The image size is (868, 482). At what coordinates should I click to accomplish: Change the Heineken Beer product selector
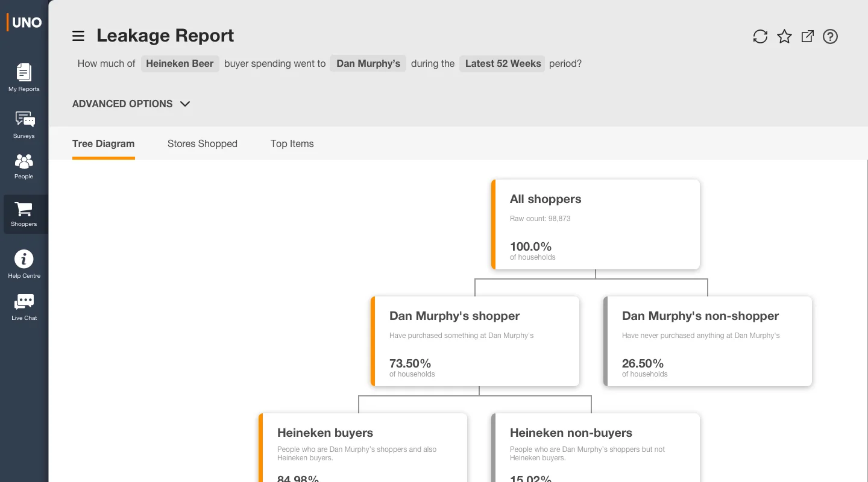coord(180,64)
